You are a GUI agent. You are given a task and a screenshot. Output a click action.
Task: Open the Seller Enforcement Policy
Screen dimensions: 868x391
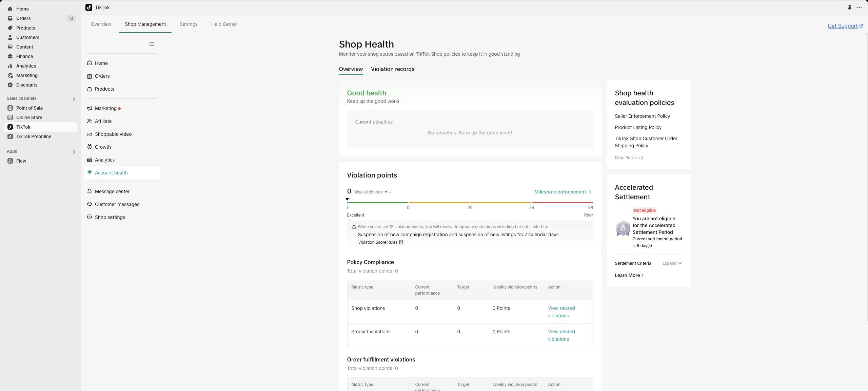(642, 116)
